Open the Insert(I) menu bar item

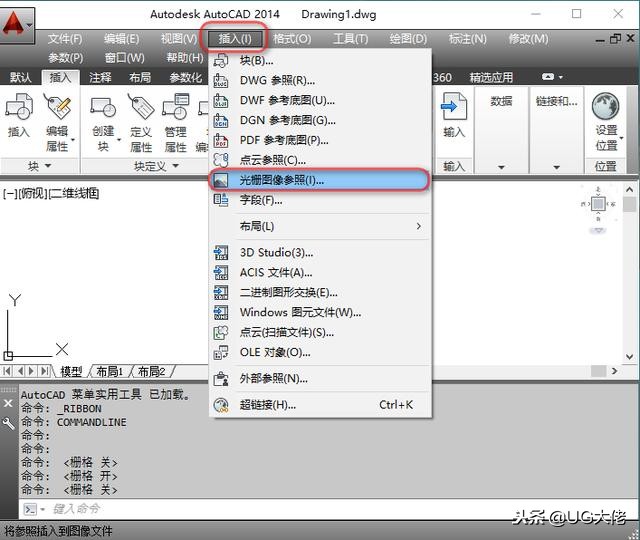click(x=235, y=39)
